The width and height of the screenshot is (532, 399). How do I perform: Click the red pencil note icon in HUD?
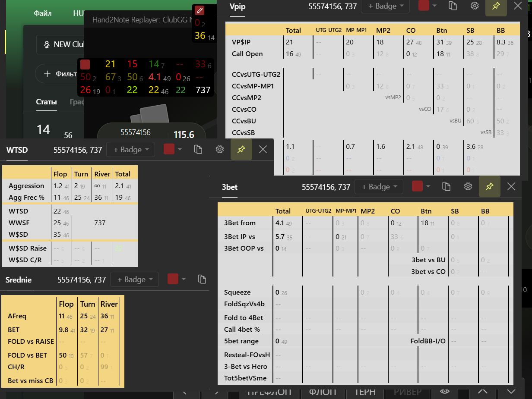pos(199,10)
